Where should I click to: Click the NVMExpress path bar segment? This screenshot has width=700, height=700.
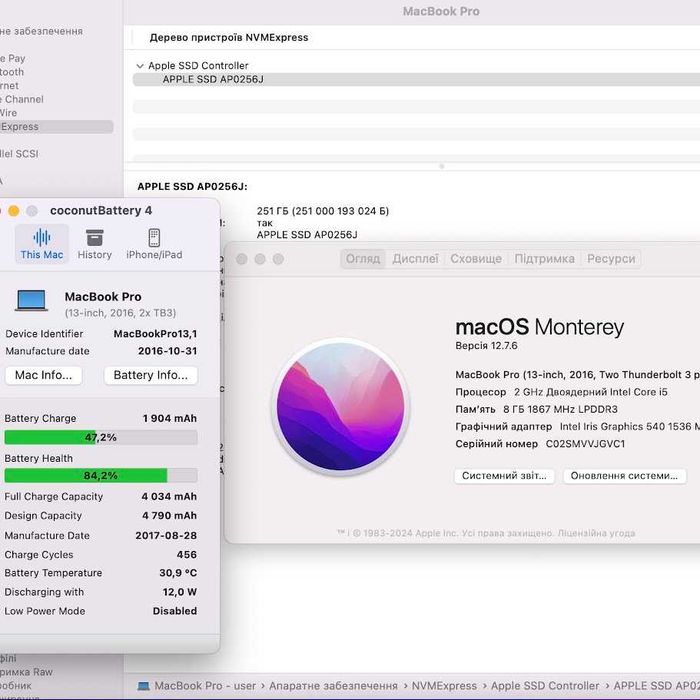click(444, 686)
